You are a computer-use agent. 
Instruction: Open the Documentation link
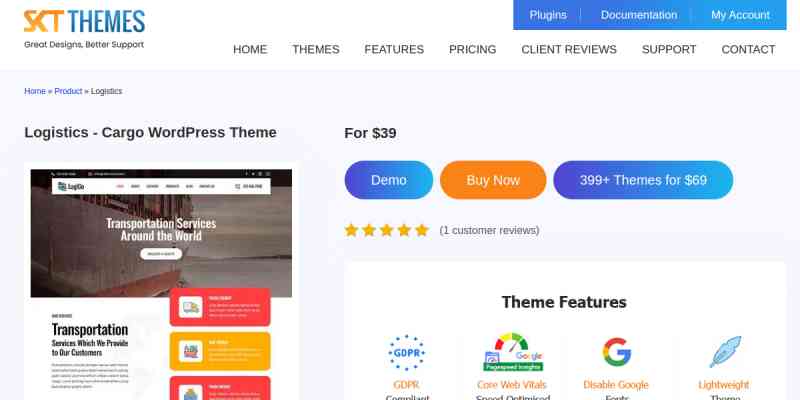point(639,15)
